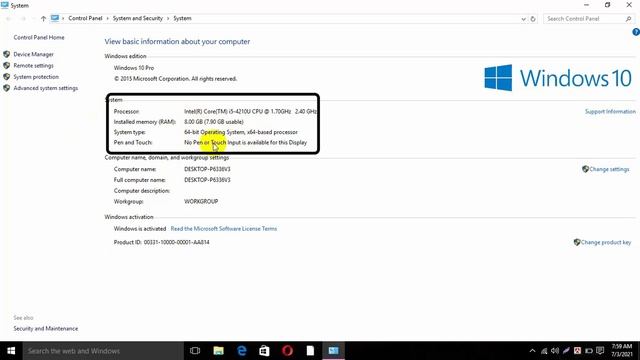The image size is (640, 360).
Task: Open Support Information link
Action: (x=610, y=112)
